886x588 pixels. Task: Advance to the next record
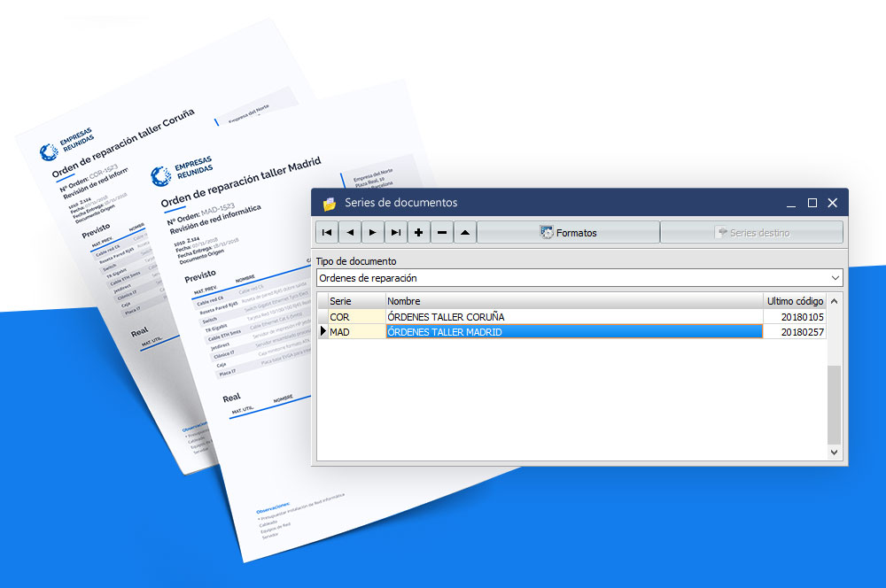coord(373,233)
